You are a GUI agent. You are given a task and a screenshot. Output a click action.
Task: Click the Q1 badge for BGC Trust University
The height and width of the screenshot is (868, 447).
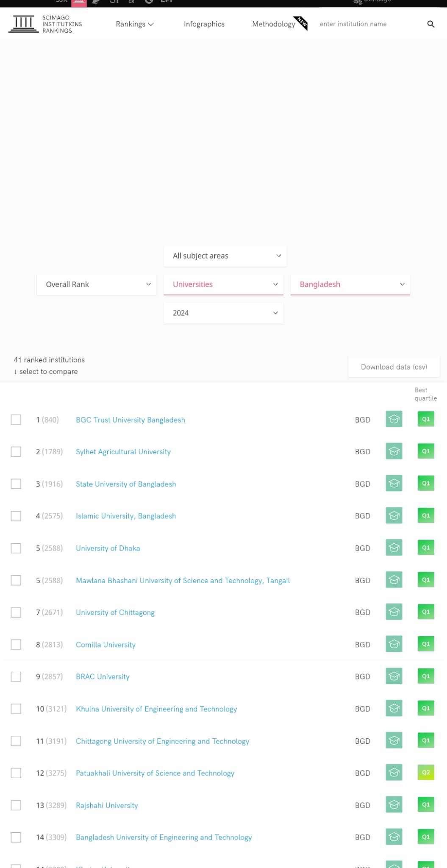(426, 419)
